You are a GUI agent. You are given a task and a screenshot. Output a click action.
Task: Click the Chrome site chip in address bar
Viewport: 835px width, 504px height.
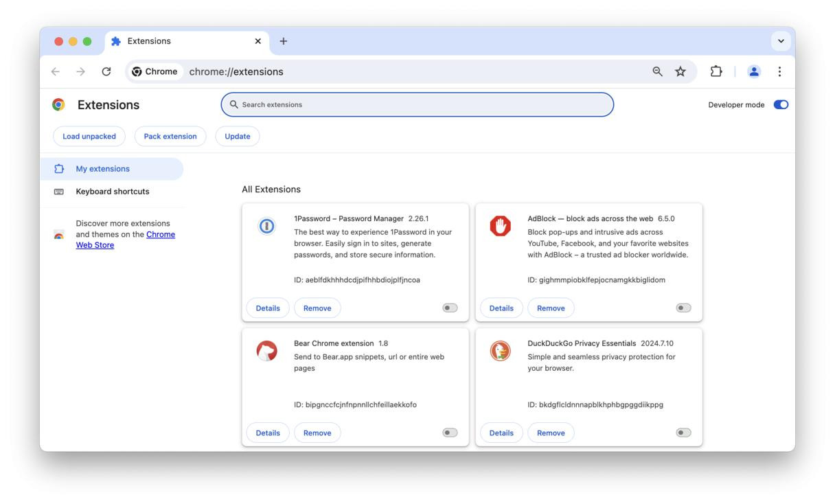pyautogui.click(x=155, y=71)
